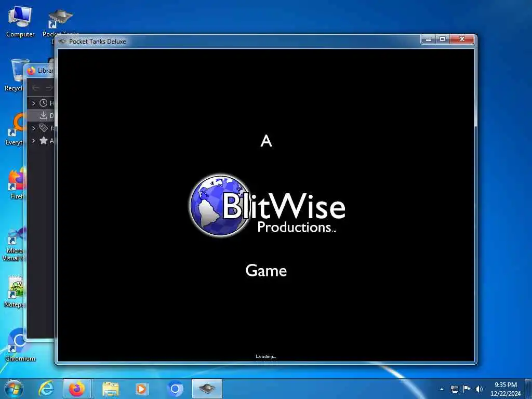Click the BlitWise globe logo
Viewport: 532px width, 399px height.
(x=220, y=206)
